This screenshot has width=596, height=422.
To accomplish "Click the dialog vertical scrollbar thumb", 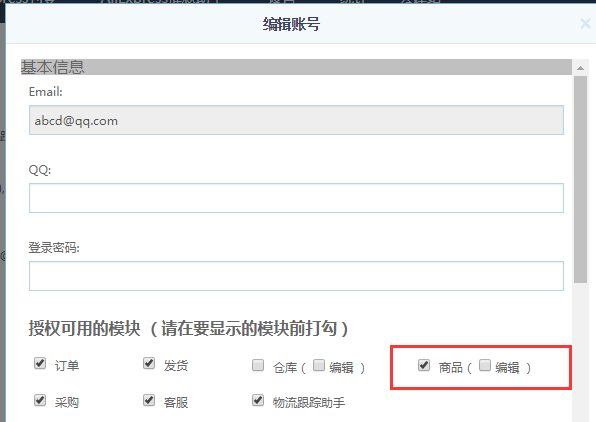I will click(580, 179).
